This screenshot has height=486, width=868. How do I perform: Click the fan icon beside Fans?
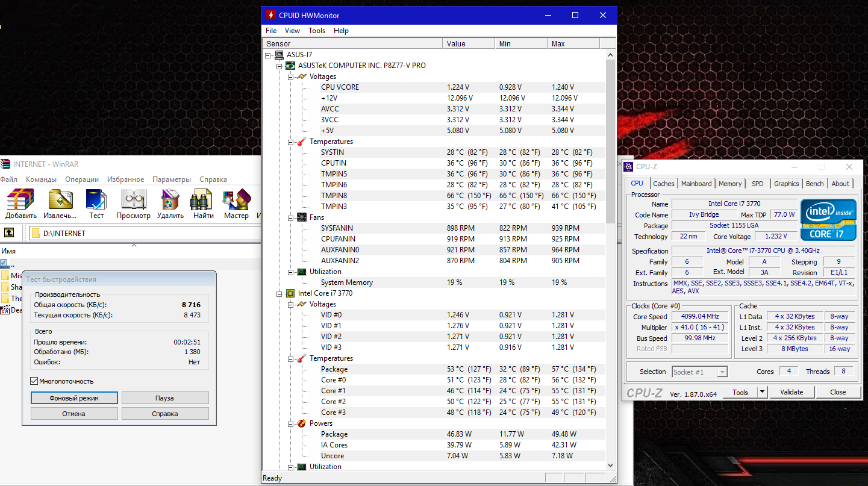302,217
